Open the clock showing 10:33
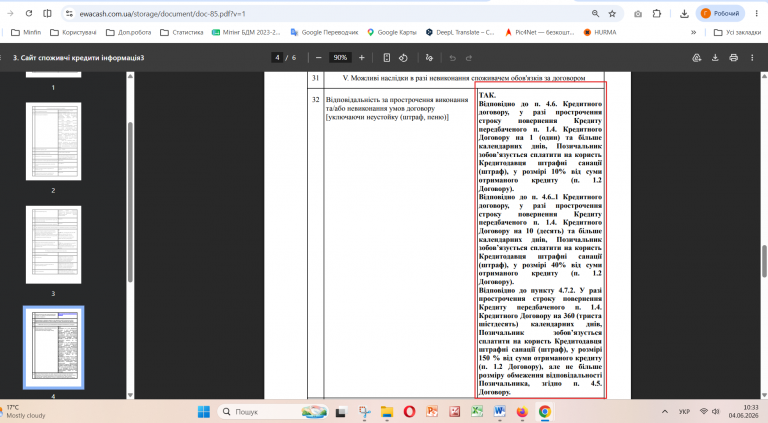This screenshot has width=768, height=423. coord(744,411)
